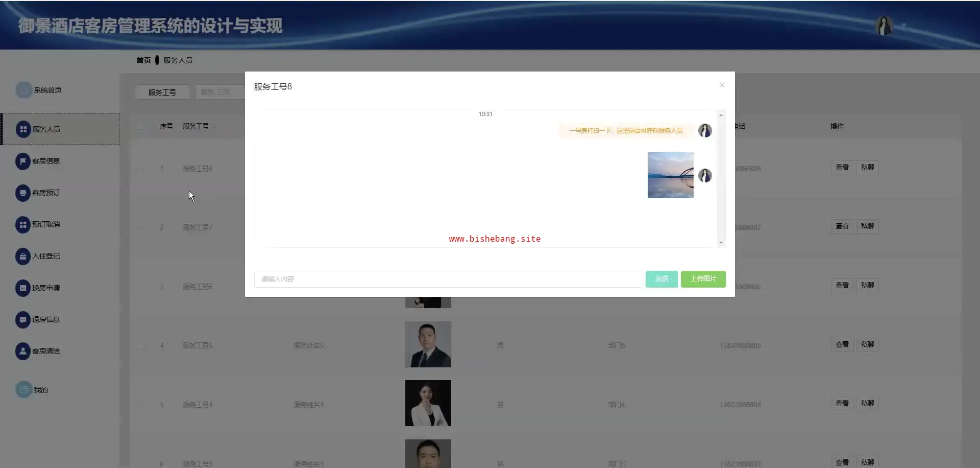
Task: Click 私聊 for row 服务工号4
Action: coord(867,404)
